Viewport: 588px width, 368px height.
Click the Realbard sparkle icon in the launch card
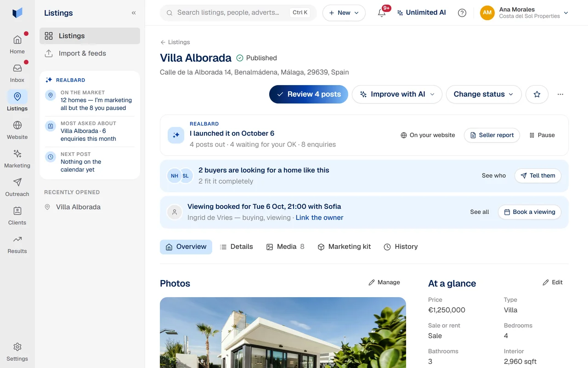[176, 135]
